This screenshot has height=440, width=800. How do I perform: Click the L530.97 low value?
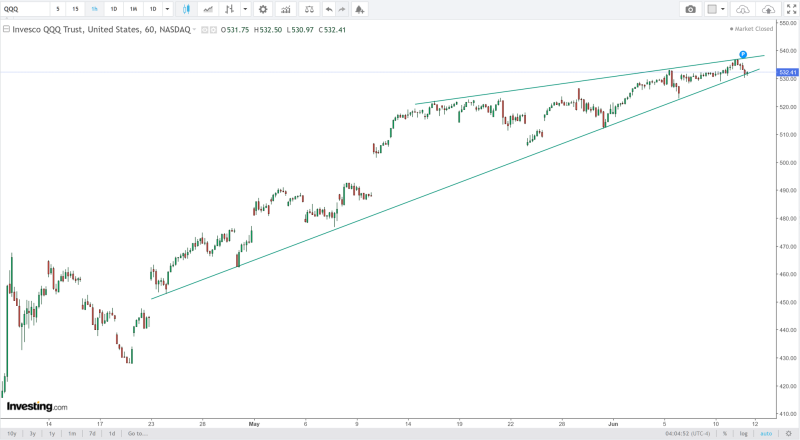click(x=300, y=30)
